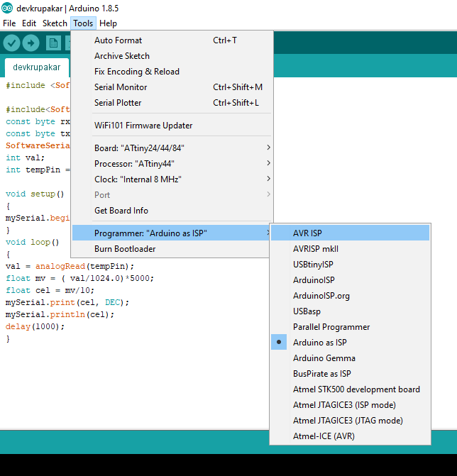
Task: Select AVR ISP programmer
Action: (x=350, y=233)
